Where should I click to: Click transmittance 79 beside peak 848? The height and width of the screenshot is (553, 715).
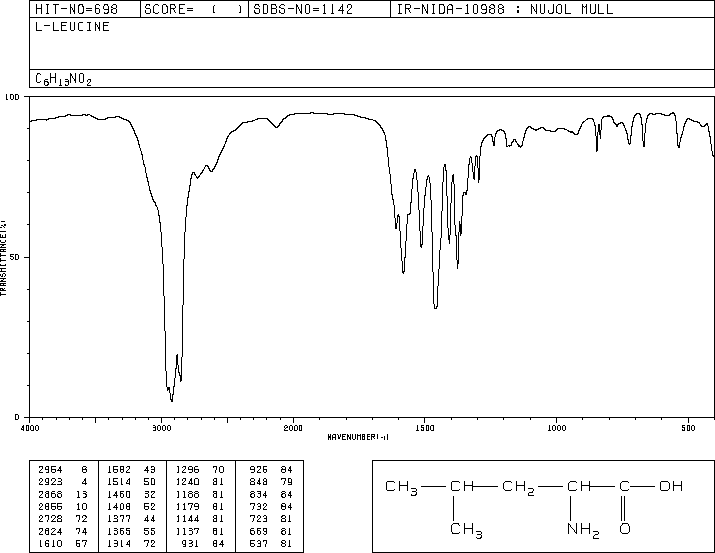tap(286, 481)
